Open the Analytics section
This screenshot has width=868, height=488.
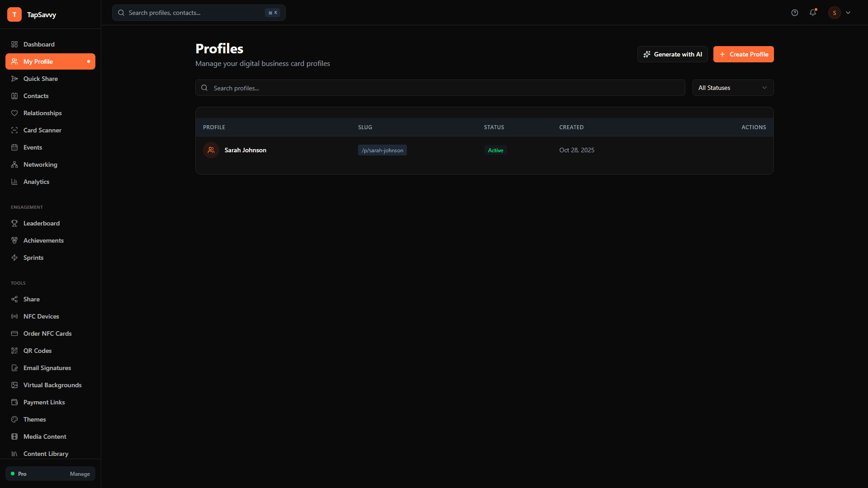[36, 182]
